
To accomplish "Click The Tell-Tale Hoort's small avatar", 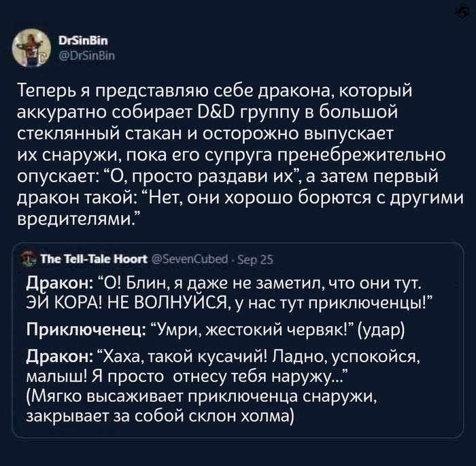I will point(27,257).
